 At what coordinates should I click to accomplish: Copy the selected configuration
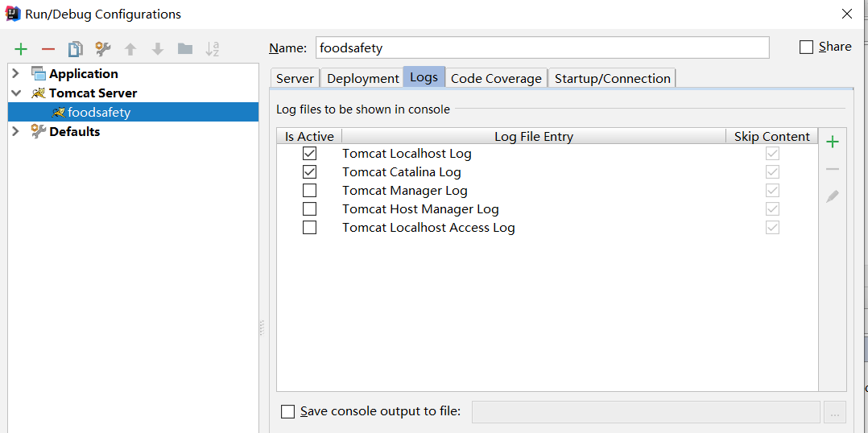pos(75,49)
